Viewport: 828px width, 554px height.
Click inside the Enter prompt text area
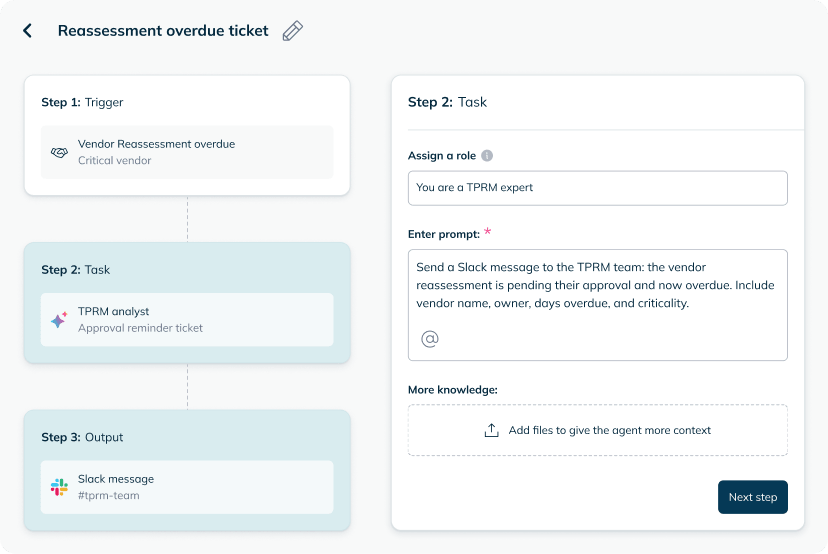[x=598, y=305]
